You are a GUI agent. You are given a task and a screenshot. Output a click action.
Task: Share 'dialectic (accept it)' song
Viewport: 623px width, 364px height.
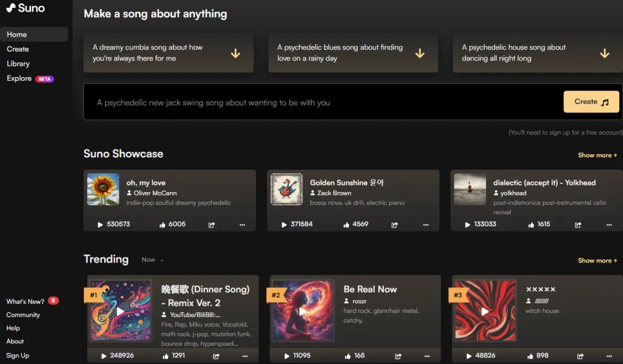pyautogui.click(x=578, y=225)
